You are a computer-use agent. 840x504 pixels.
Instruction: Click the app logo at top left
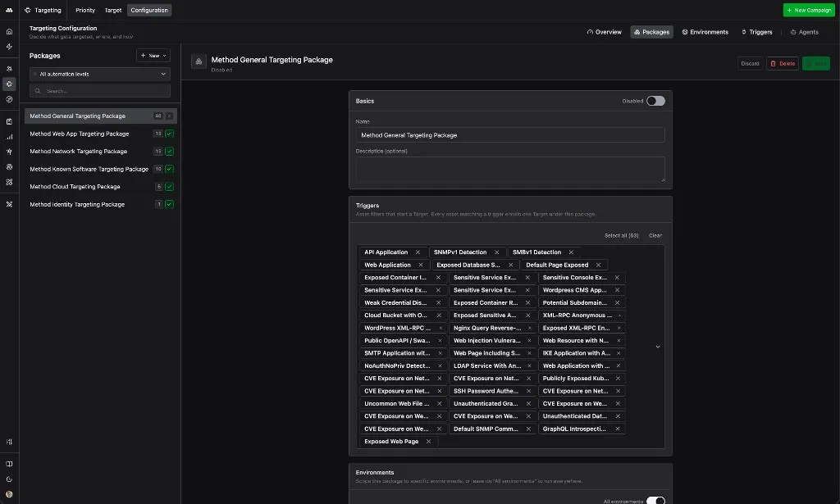9,10
